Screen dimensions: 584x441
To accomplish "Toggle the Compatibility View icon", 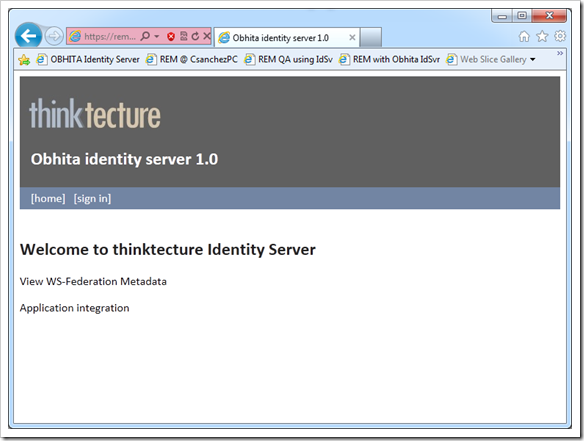I will pos(184,36).
